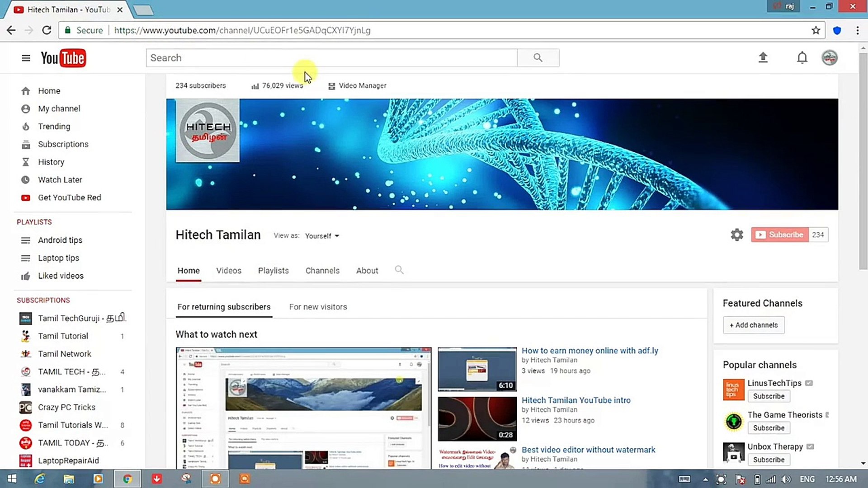Viewport: 868px width, 488px height.
Task: Open the 'View as: Yourself' dropdown
Action: click(x=321, y=235)
